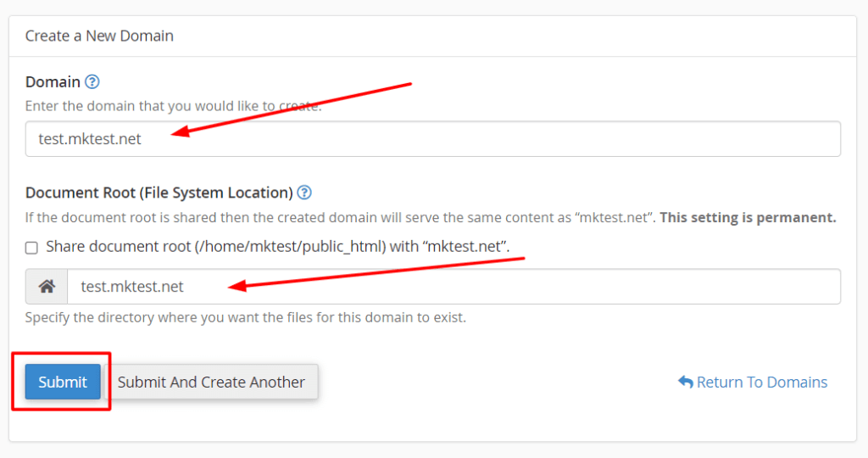Open the Document Root help question icon
The height and width of the screenshot is (458, 868).
pos(304,193)
